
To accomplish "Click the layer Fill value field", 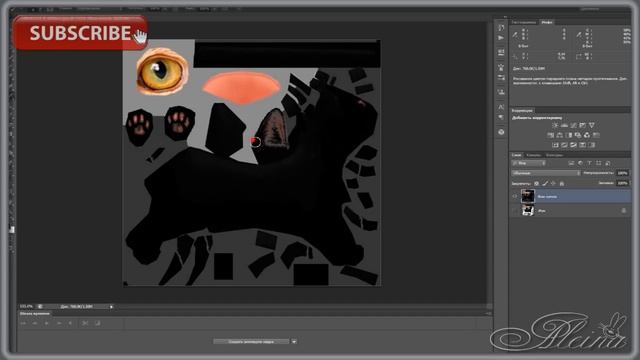I will click(x=622, y=183).
